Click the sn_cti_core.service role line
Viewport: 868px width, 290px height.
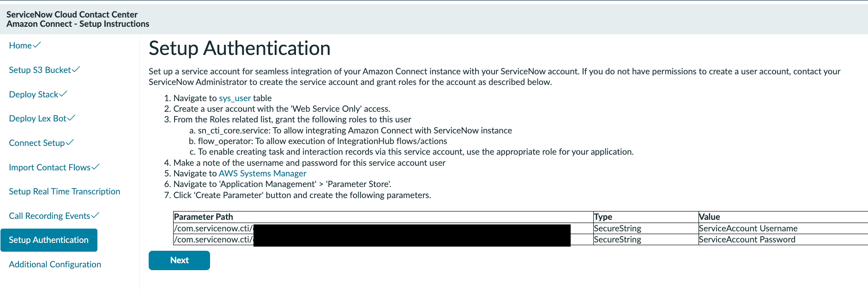[x=355, y=130]
